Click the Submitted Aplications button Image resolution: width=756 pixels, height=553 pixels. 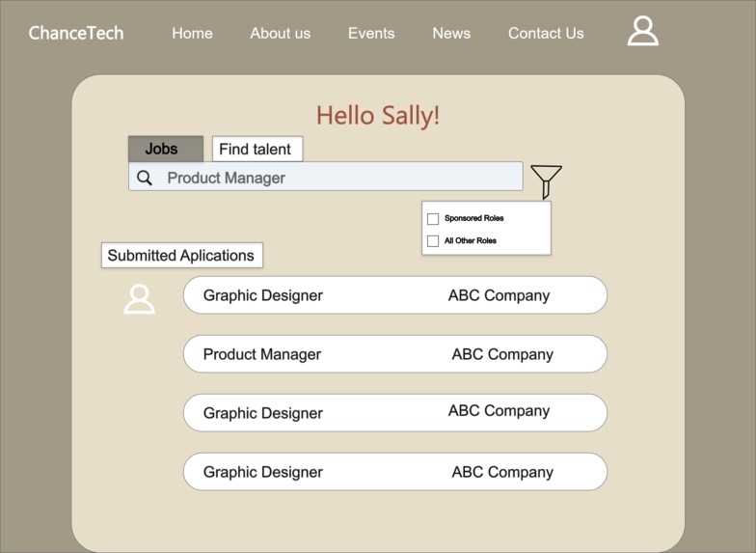click(x=181, y=255)
